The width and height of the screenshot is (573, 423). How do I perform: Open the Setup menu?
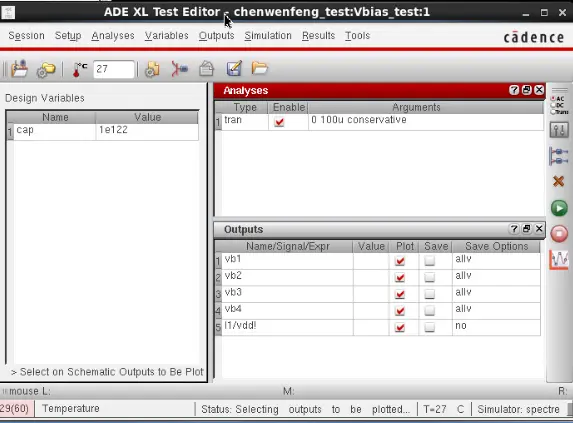(68, 36)
